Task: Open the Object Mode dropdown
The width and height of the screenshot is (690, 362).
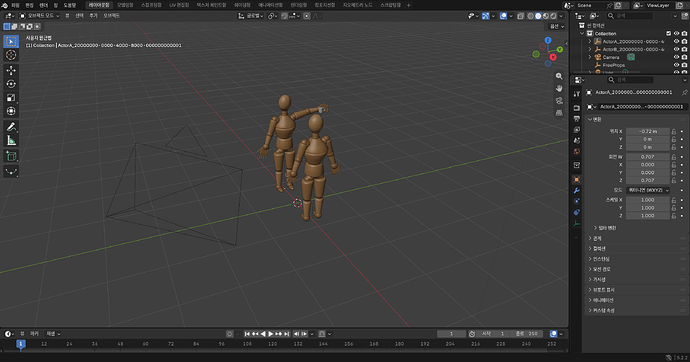Action: click(x=40, y=16)
